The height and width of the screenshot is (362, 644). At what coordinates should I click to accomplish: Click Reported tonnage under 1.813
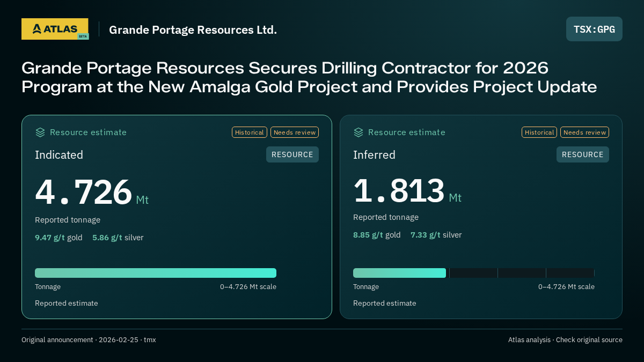click(386, 217)
